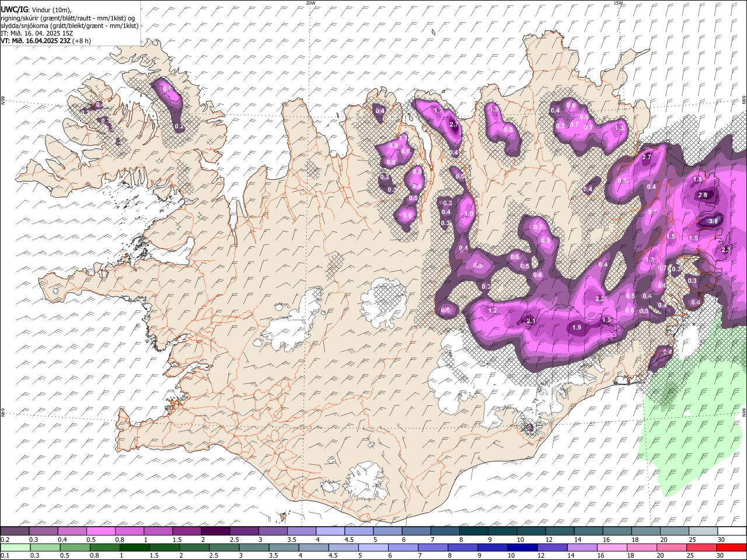Image resolution: width=747 pixels, height=560 pixels.
Task: Select the lower scale swatch labeled 2.5
Action: (x=224, y=547)
